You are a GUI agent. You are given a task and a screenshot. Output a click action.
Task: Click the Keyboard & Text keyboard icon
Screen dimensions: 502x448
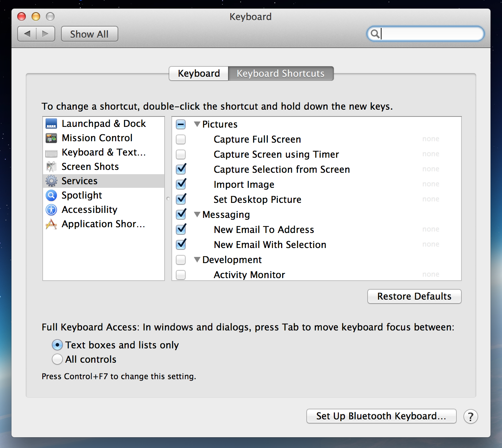(x=51, y=153)
